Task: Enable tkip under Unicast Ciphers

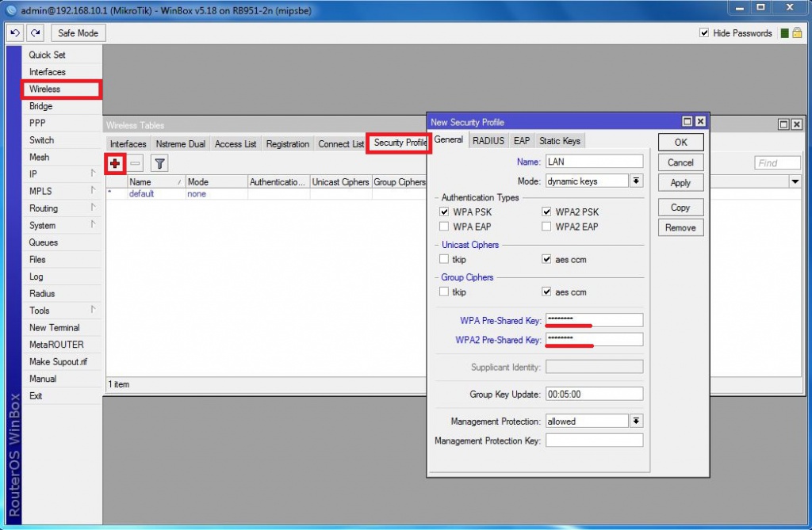Action: 444,259
